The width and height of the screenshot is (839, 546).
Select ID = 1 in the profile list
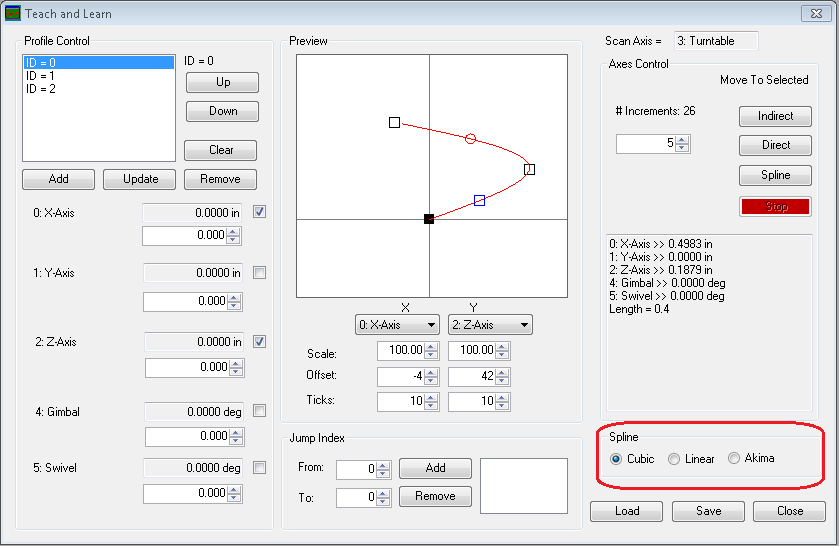tap(41, 76)
